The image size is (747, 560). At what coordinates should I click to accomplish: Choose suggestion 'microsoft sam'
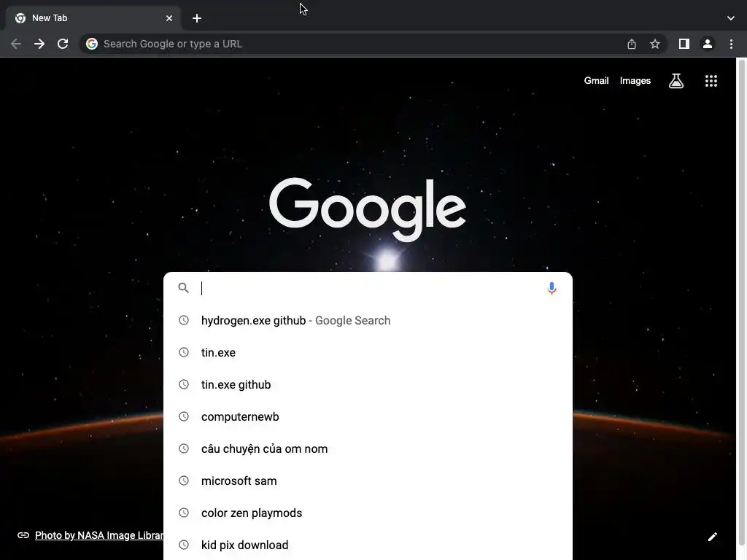(368, 481)
